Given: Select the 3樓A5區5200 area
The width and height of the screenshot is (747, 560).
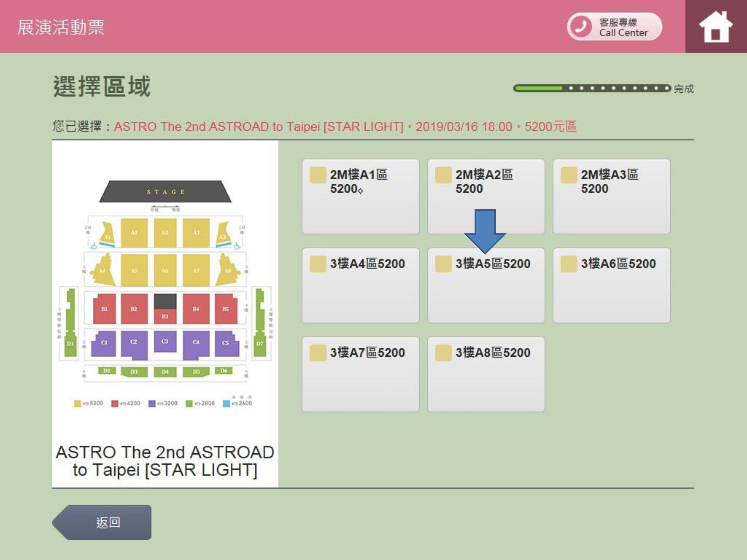Looking at the screenshot, I should tap(486, 286).
